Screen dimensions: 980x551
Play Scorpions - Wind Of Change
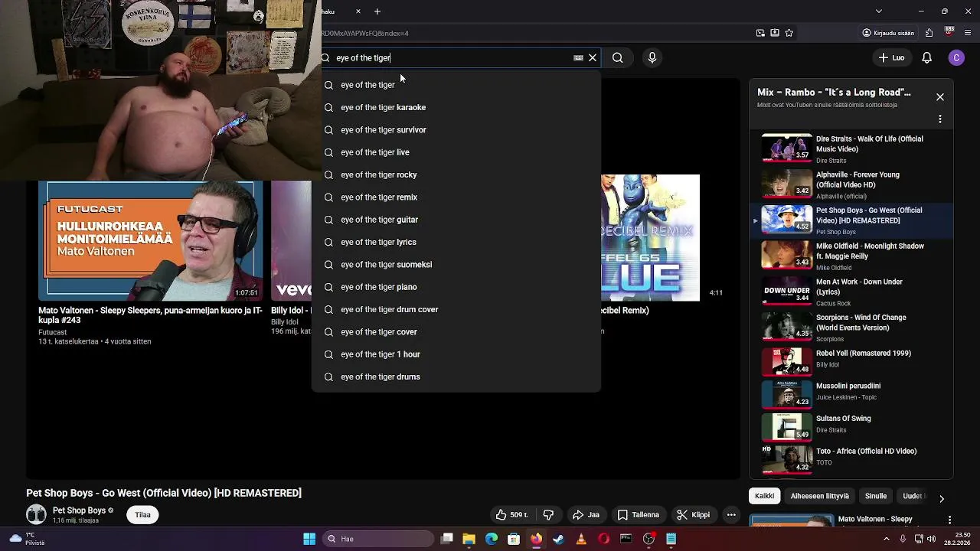[x=850, y=328]
